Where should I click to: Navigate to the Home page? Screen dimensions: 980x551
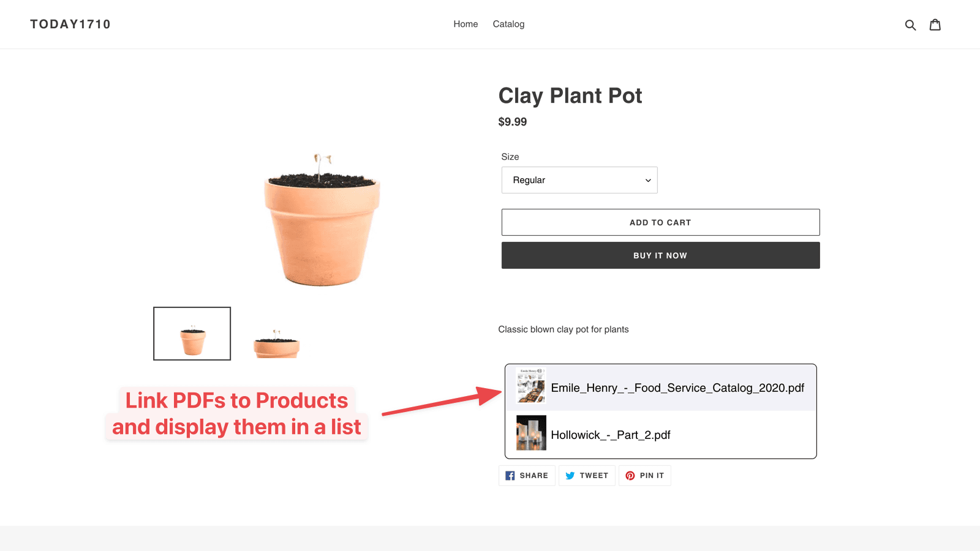pyautogui.click(x=466, y=24)
